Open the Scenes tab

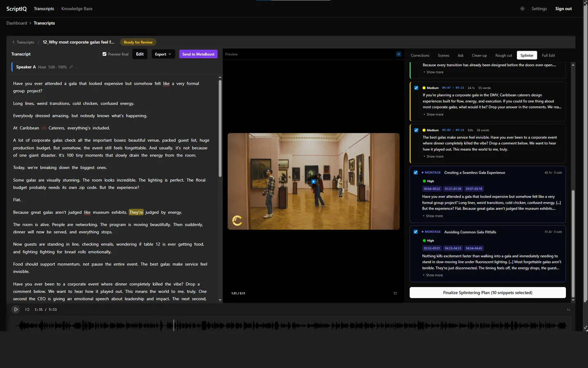[443, 56]
